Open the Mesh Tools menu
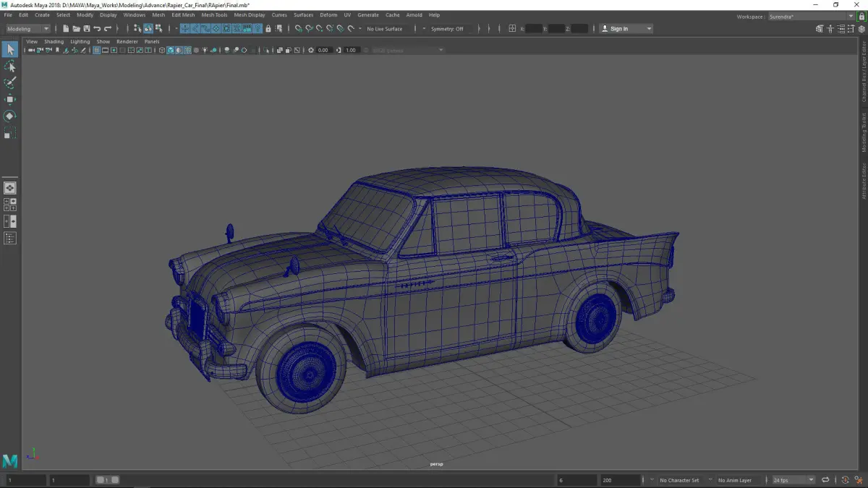The width and height of the screenshot is (868, 488). 214,14
